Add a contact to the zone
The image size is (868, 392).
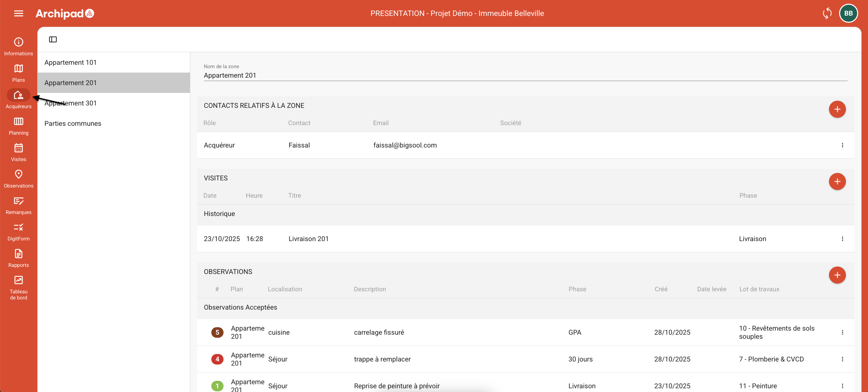[x=837, y=109]
